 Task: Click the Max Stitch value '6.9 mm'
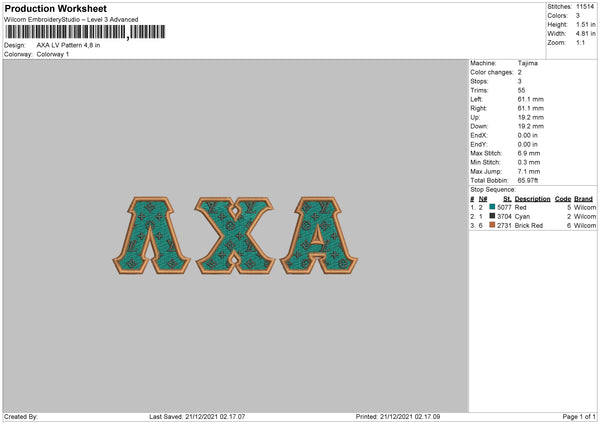(529, 153)
